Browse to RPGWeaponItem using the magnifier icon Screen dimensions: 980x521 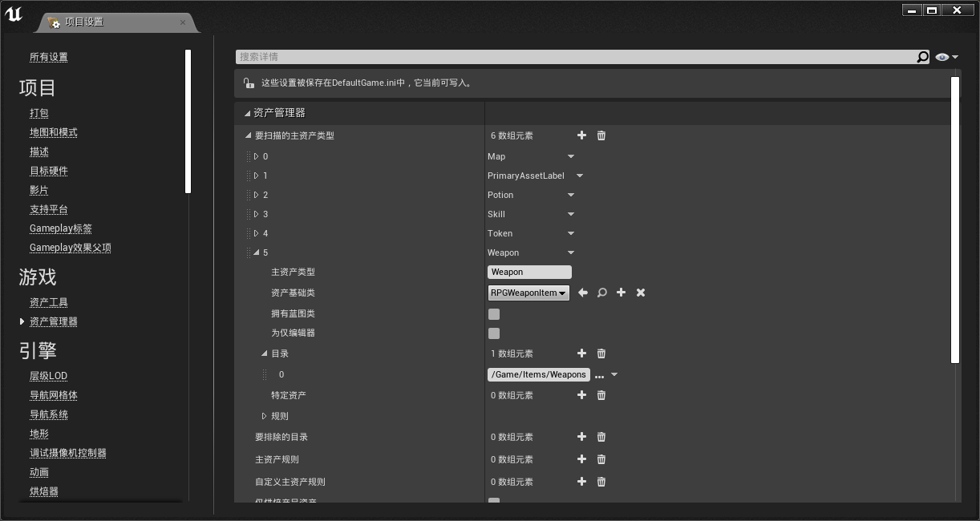[601, 293]
